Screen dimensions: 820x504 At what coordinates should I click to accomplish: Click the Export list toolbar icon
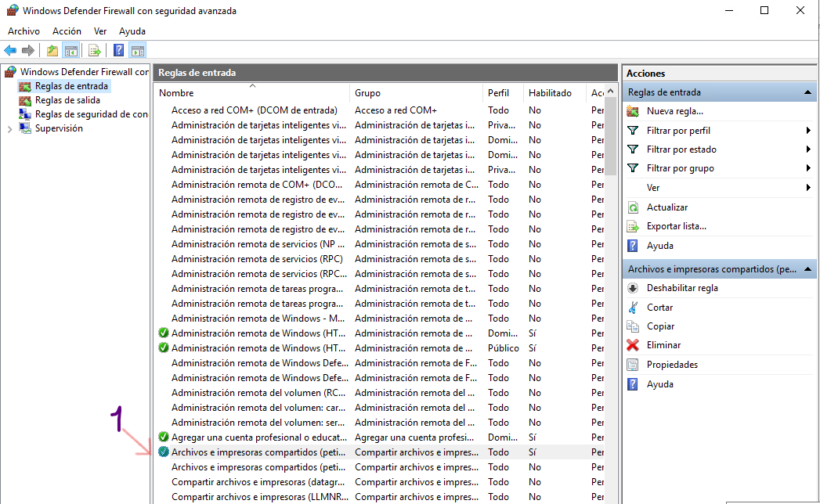click(x=94, y=51)
